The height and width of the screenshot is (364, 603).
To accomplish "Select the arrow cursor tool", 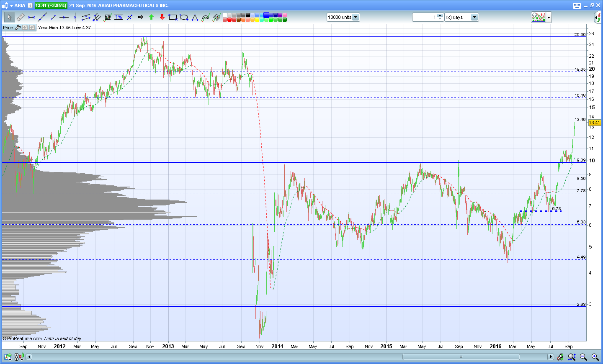I will click(x=9, y=17).
